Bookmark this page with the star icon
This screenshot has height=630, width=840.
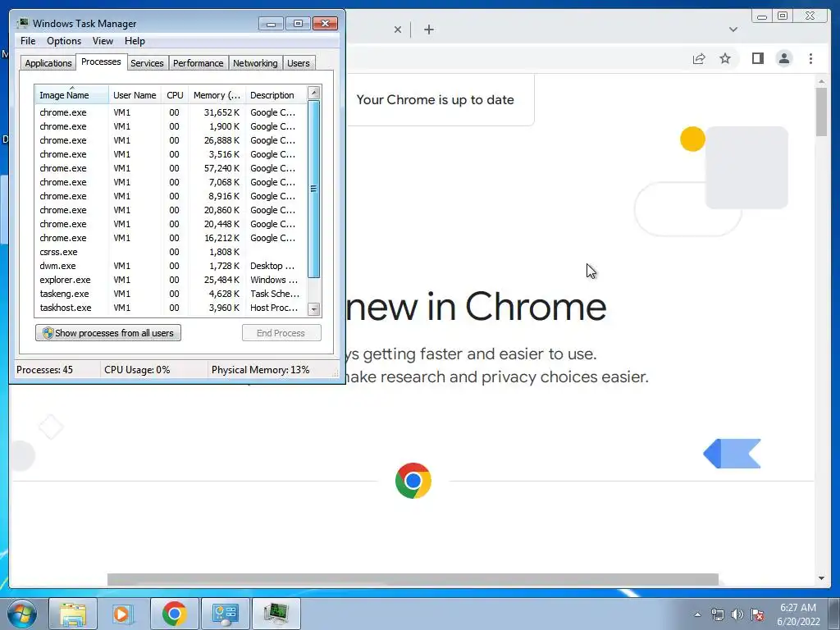pyautogui.click(x=725, y=58)
